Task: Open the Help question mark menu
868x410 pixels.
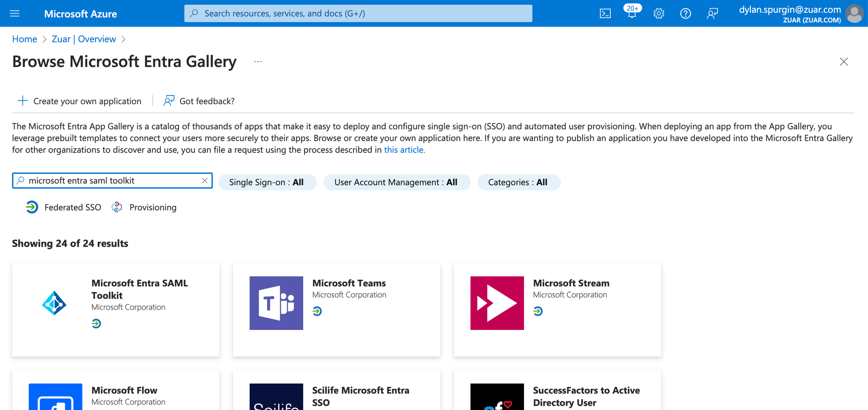Action: click(x=685, y=14)
